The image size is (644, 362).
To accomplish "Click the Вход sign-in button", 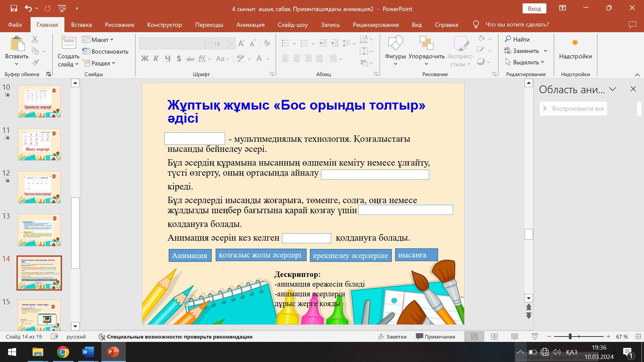I will 534,8.
